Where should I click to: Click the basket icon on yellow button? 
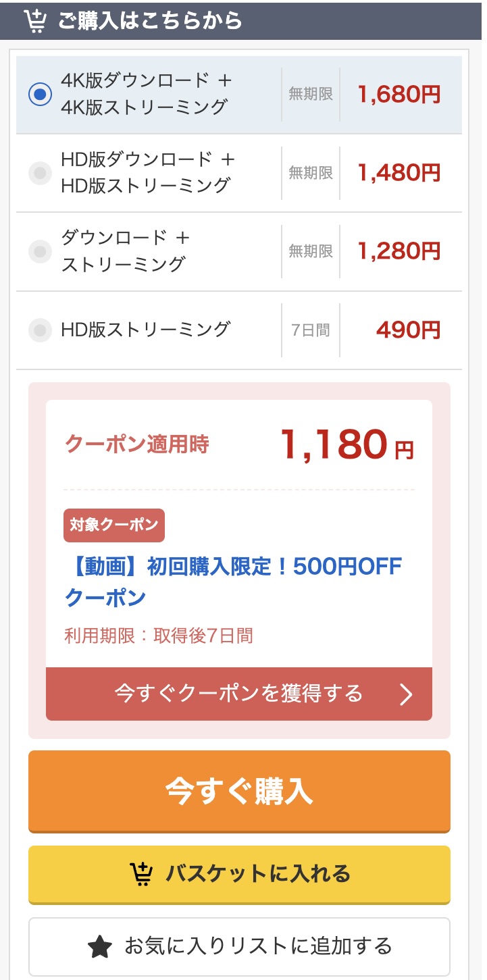point(140,874)
